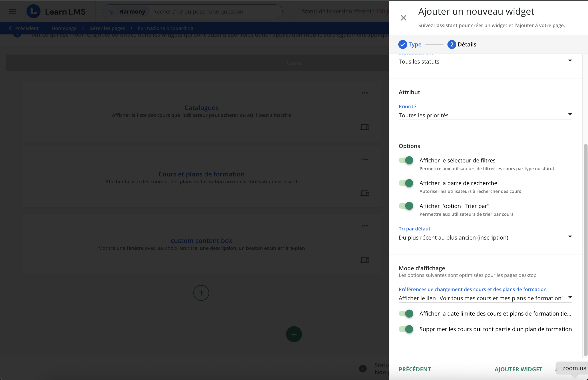Turn off Afficher l'option Trier par
This screenshot has height=380, width=588.
[406, 206]
